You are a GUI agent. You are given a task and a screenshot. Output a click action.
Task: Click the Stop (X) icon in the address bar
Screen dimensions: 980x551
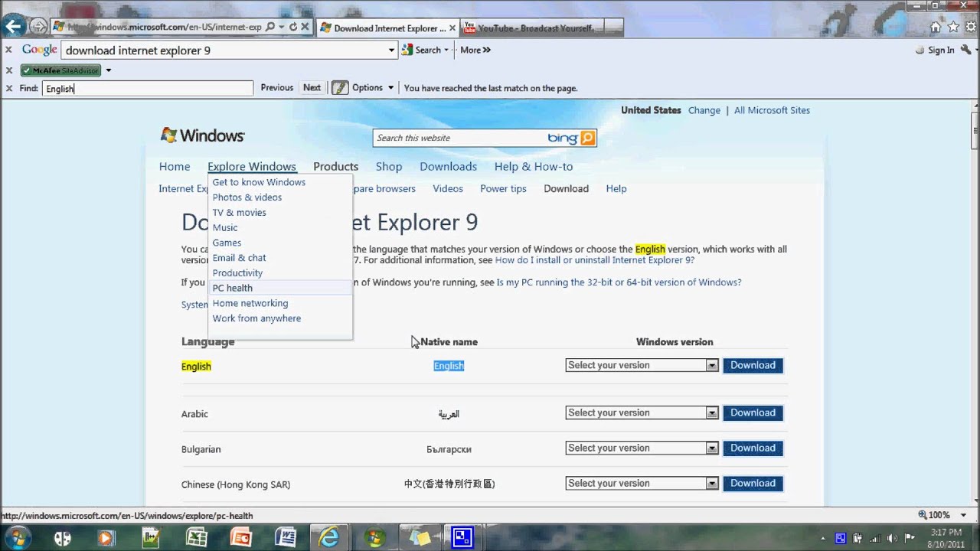pos(305,27)
